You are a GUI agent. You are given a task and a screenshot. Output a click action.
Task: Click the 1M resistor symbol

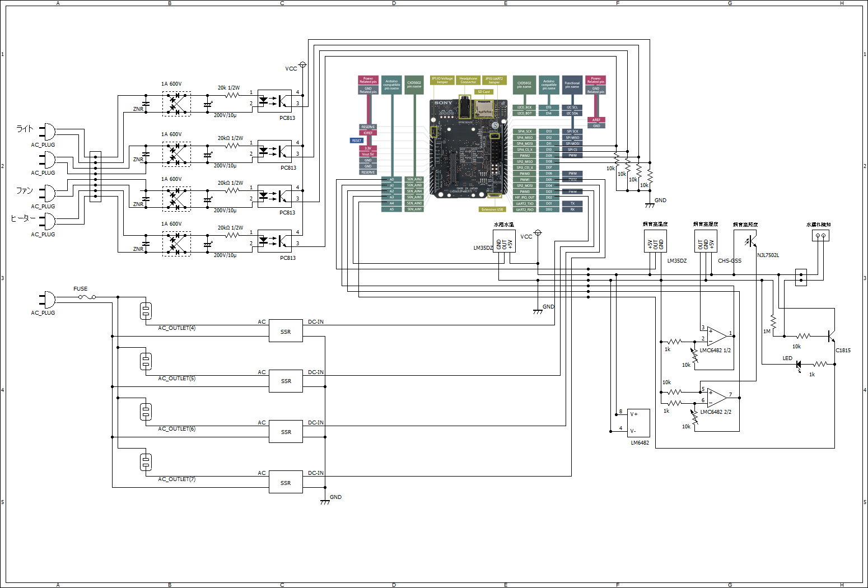pyautogui.click(x=773, y=322)
